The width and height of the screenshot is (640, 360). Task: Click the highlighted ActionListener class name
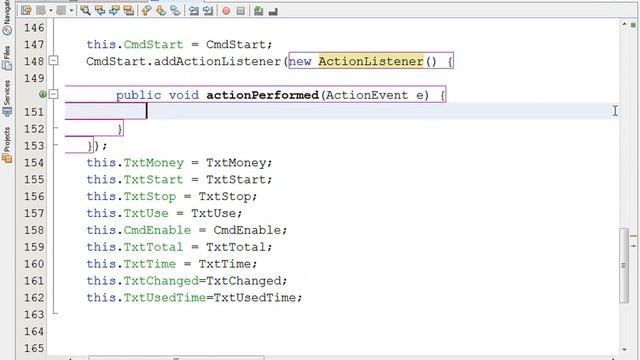tap(371, 61)
